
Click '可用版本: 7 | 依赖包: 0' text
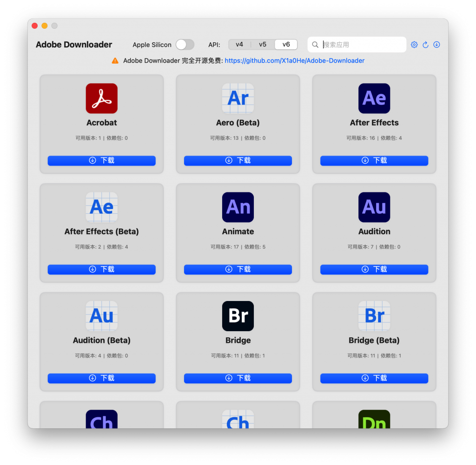click(x=374, y=247)
